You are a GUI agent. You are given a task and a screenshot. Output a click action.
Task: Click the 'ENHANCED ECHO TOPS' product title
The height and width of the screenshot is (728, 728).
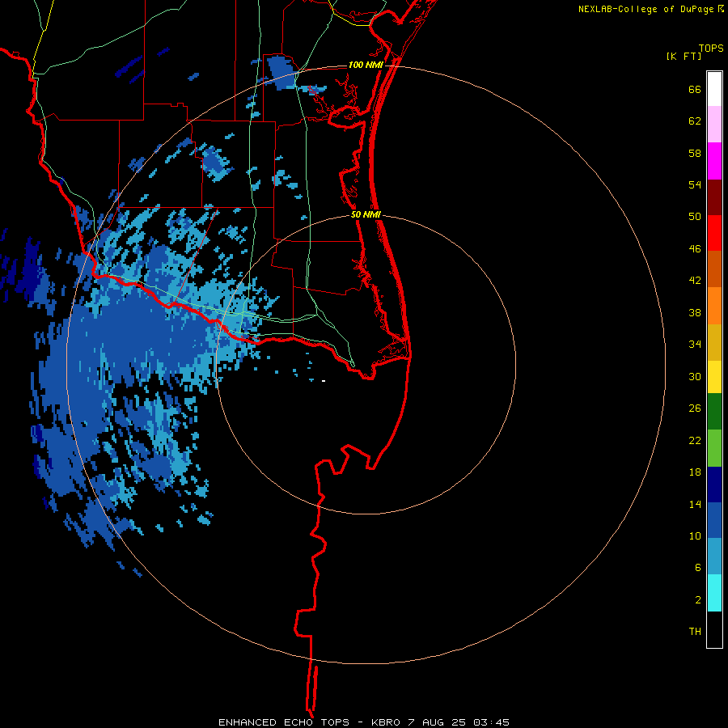point(284,722)
